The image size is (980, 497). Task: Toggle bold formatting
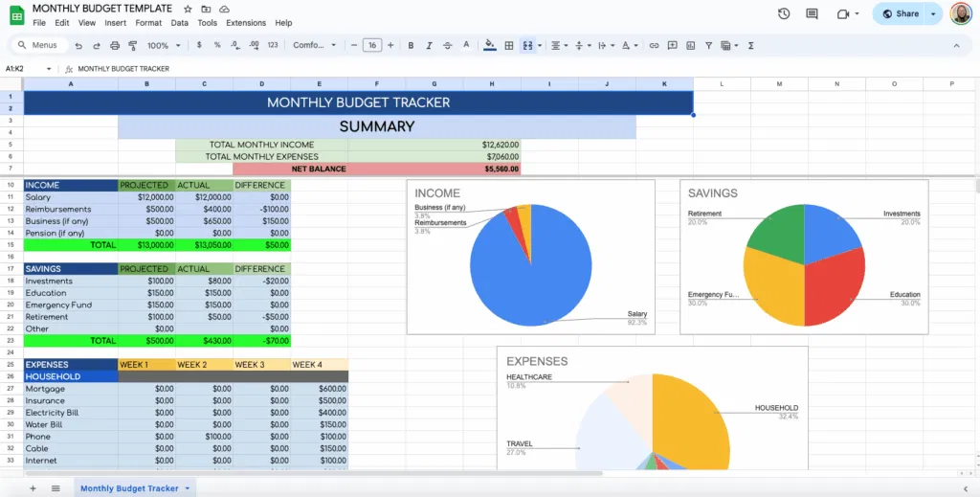point(411,45)
